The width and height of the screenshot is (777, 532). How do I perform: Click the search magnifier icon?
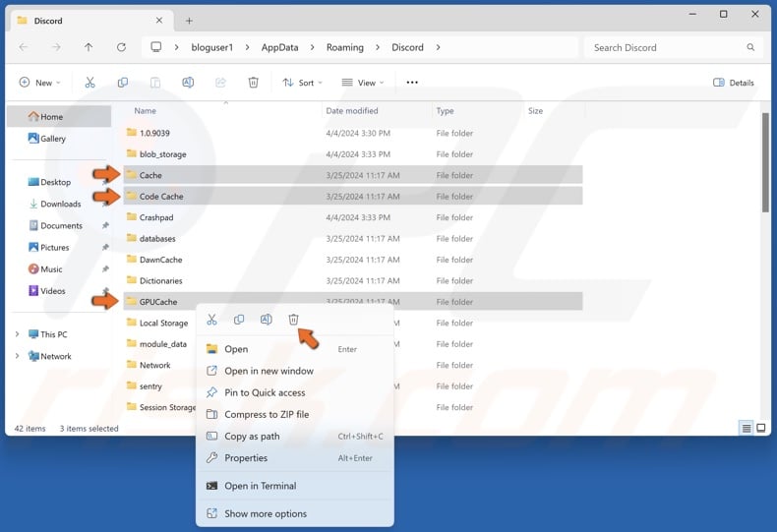(750, 47)
